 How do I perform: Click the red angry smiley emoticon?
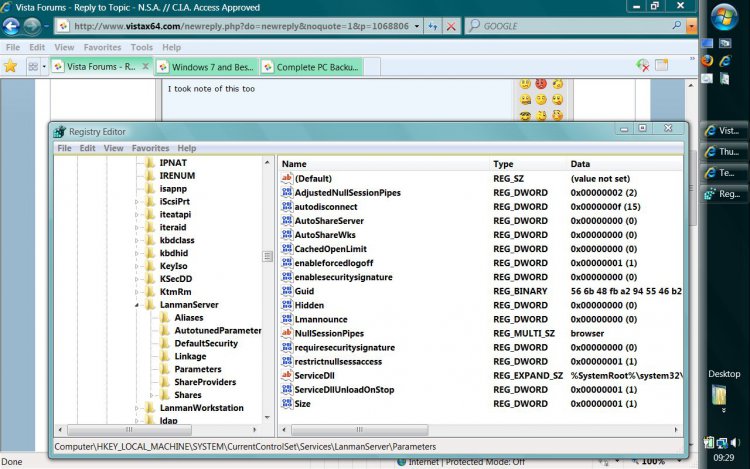pos(541,84)
